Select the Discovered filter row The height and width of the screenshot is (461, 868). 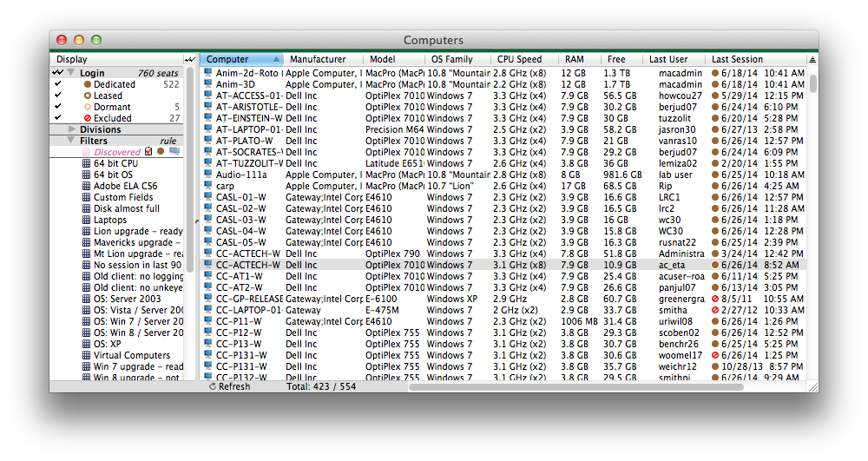117,152
